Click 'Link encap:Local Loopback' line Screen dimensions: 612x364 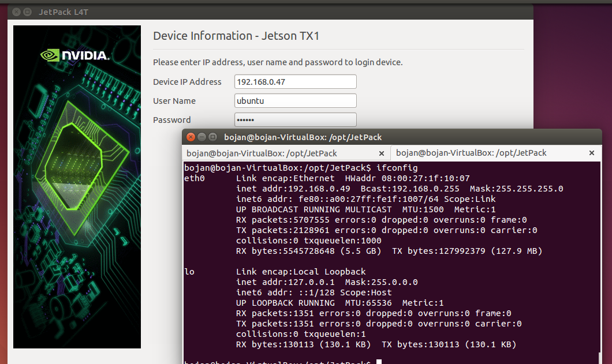(x=301, y=272)
